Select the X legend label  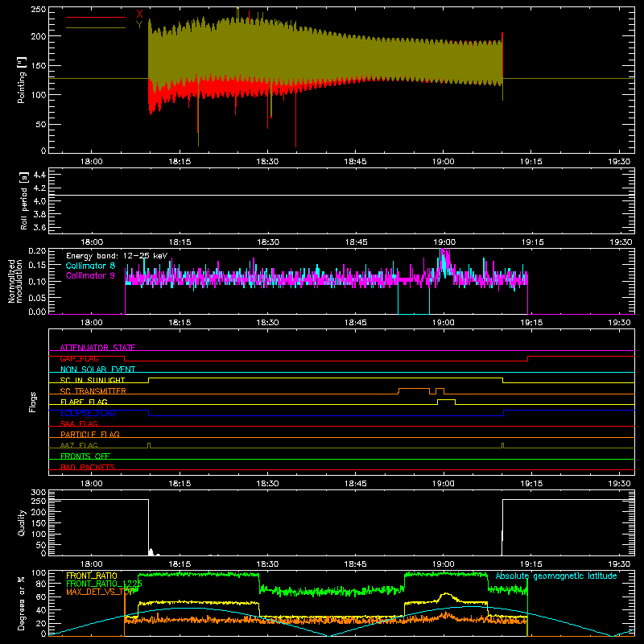(139, 14)
